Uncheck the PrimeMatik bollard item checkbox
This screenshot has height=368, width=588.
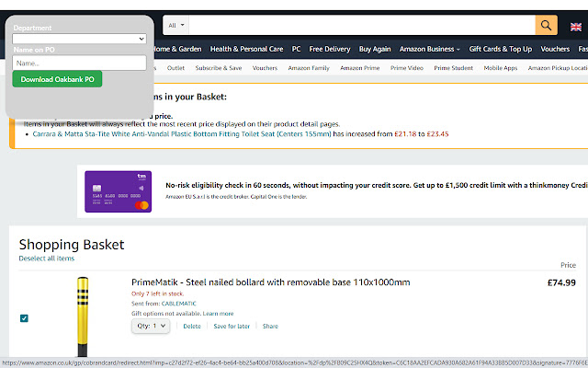click(24, 318)
